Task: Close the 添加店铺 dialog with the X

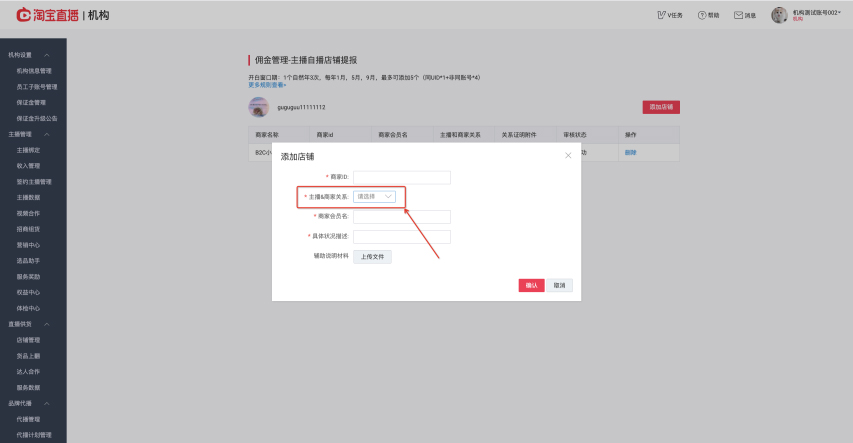Action: [568, 156]
